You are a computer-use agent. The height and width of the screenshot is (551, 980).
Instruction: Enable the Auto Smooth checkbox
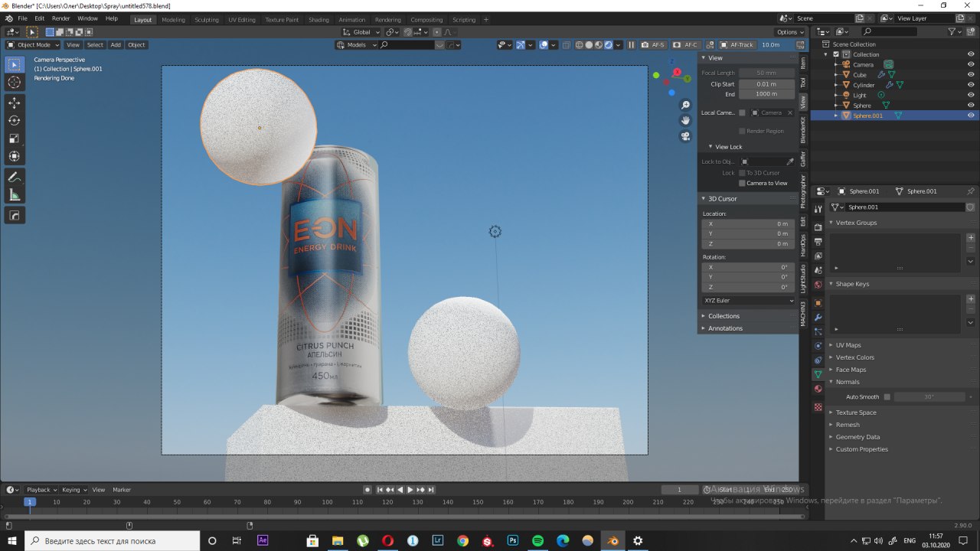tap(887, 397)
